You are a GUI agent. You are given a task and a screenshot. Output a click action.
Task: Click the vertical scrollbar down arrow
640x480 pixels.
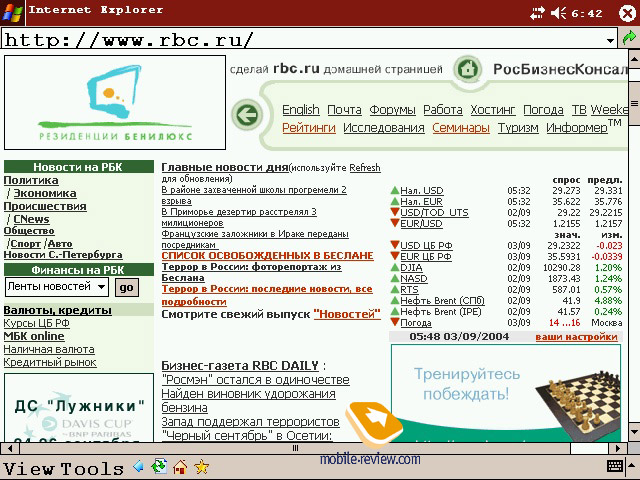click(x=633, y=432)
